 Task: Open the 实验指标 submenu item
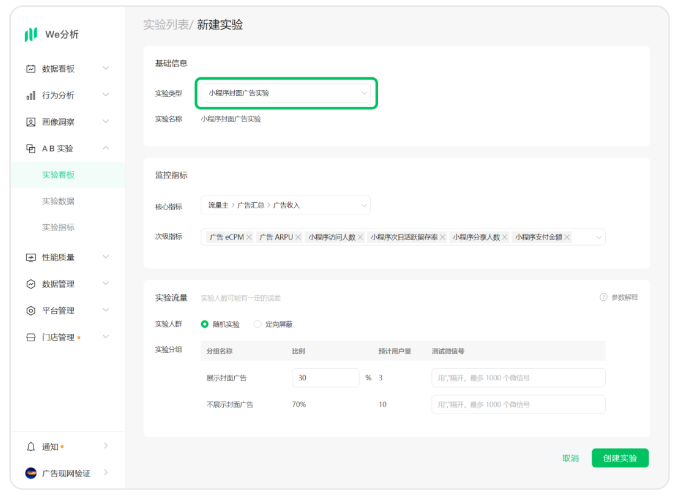pos(58,227)
